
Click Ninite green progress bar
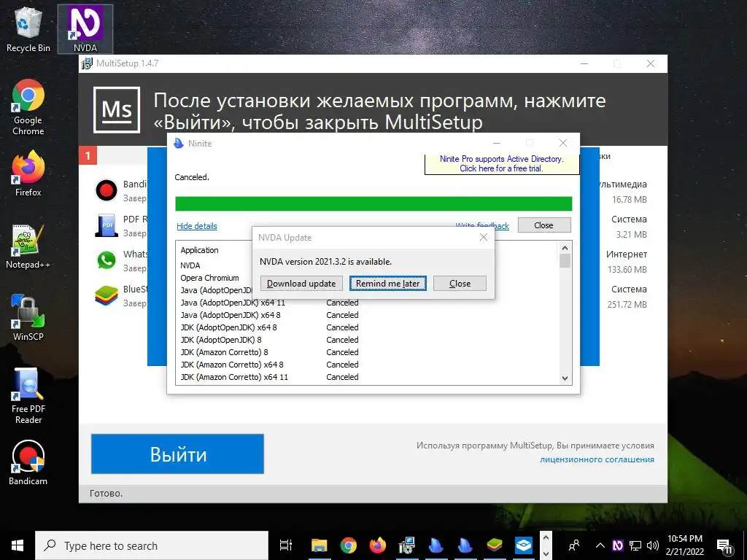click(373, 204)
